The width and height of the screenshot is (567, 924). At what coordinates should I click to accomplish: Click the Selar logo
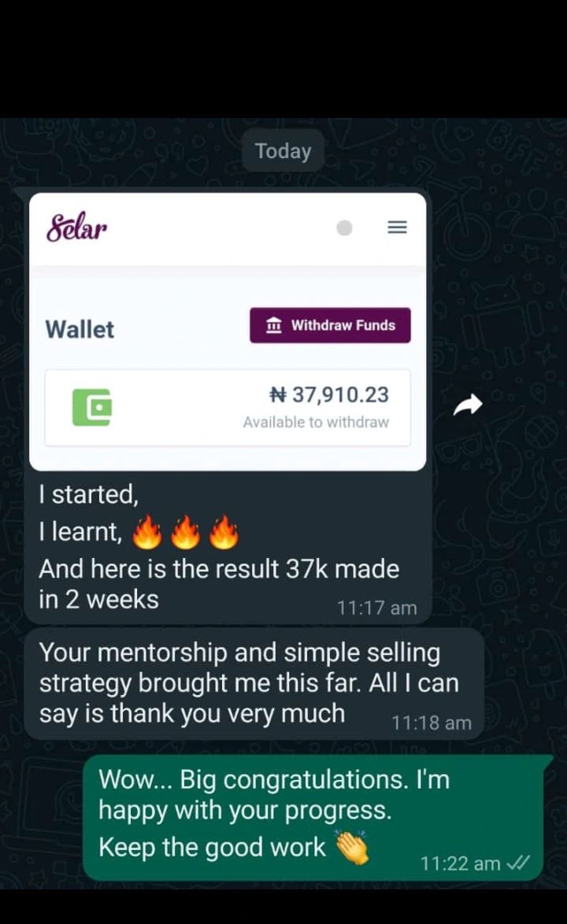[76, 227]
